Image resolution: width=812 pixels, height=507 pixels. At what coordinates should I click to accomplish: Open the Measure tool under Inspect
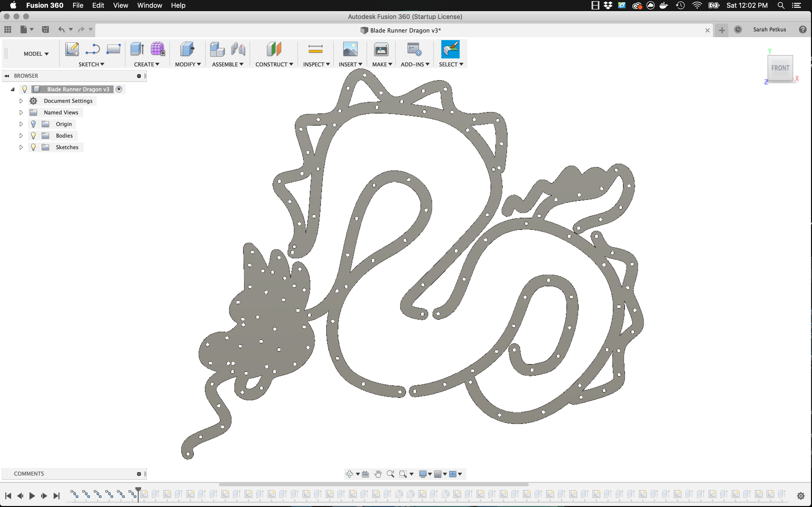315,49
